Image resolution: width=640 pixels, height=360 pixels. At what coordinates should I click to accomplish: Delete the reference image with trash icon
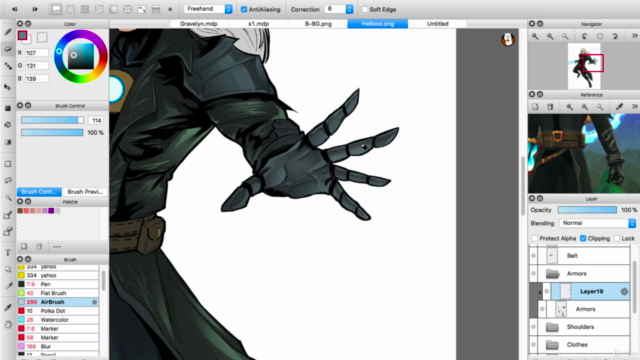550,107
